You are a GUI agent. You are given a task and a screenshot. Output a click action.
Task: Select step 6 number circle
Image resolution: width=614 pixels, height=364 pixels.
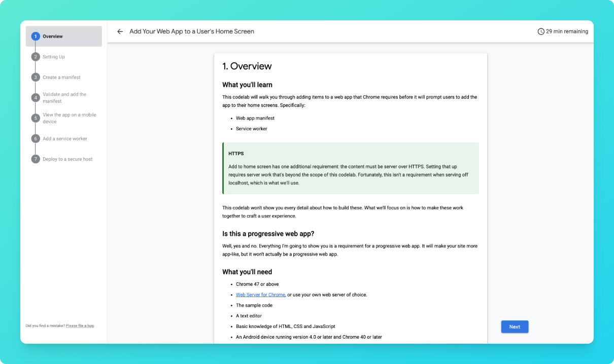tap(36, 138)
